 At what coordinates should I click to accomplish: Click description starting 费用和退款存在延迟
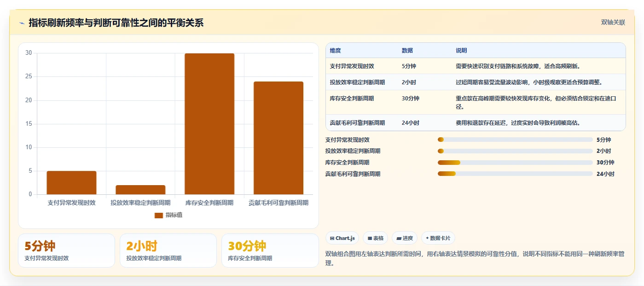coord(518,123)
